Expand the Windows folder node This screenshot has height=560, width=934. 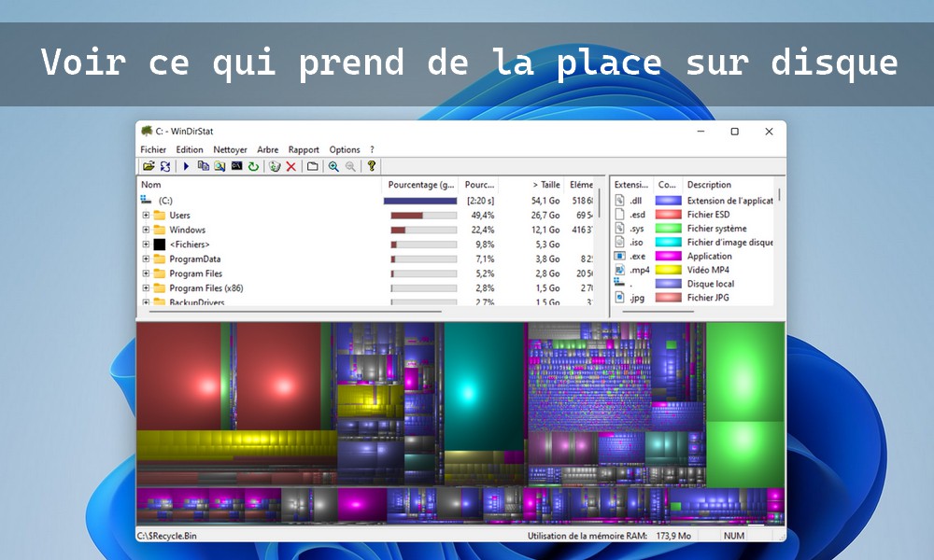[x=146, y=230]
